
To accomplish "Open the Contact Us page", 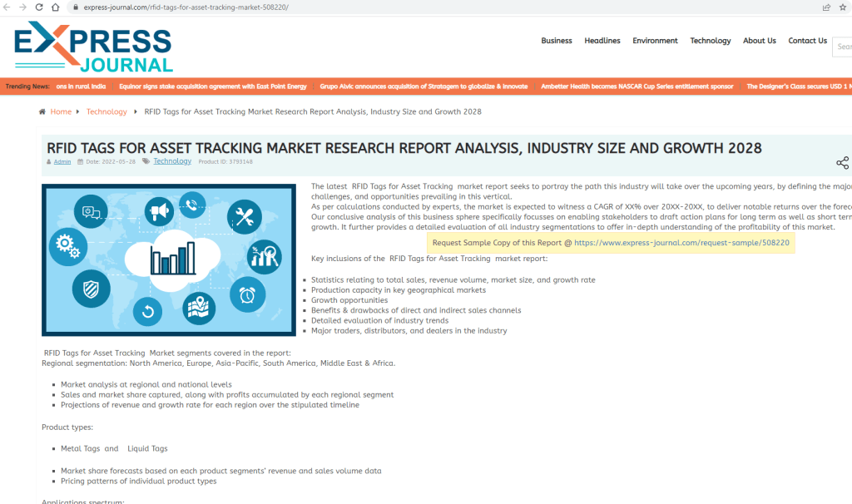I will point(807,40).
